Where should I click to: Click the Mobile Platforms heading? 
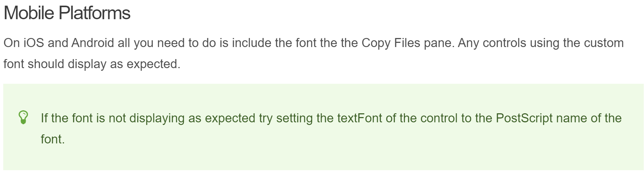(67, 13)
